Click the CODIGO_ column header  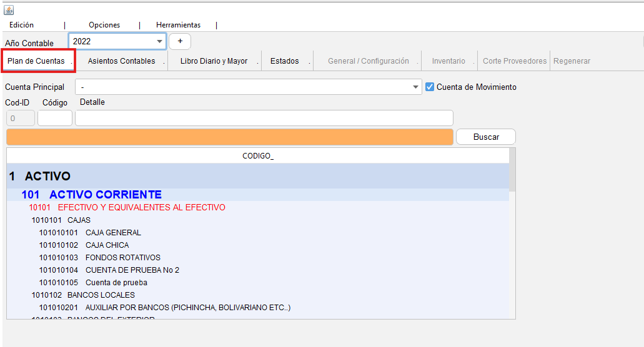click(x=257, y=156)
